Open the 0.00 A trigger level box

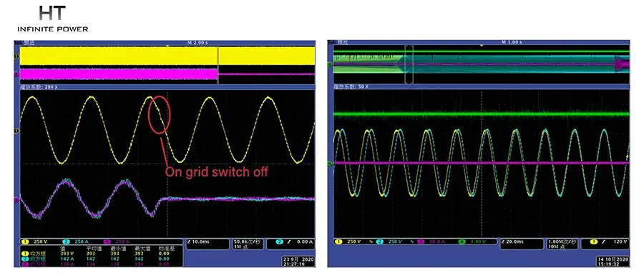(x=291, y=244)
